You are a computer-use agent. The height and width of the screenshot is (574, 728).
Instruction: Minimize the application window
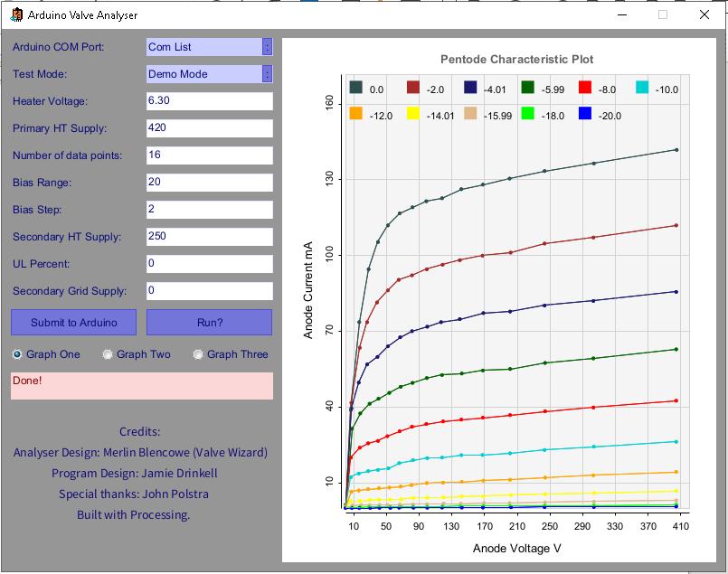pyautogui.click(x=622, y=15)
